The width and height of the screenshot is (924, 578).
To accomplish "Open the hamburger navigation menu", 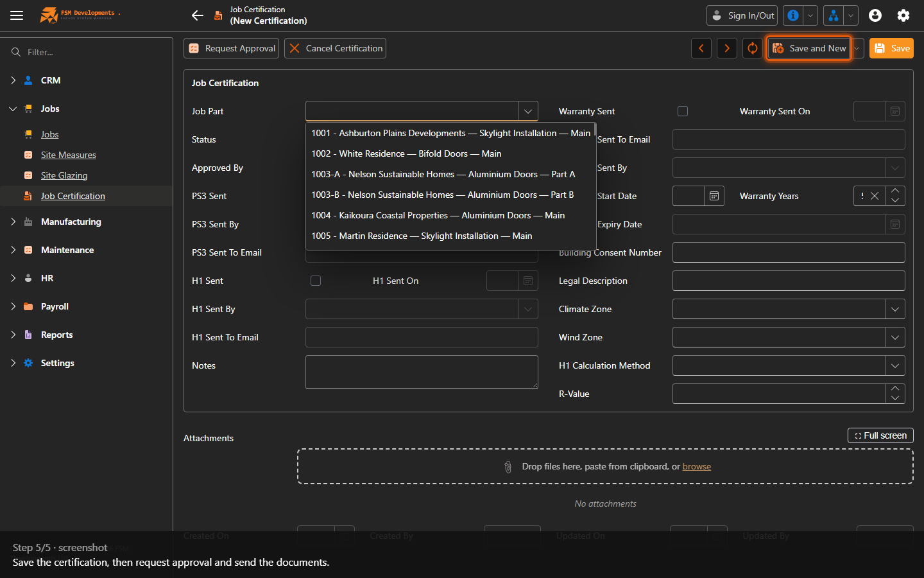I will (17, 15).
